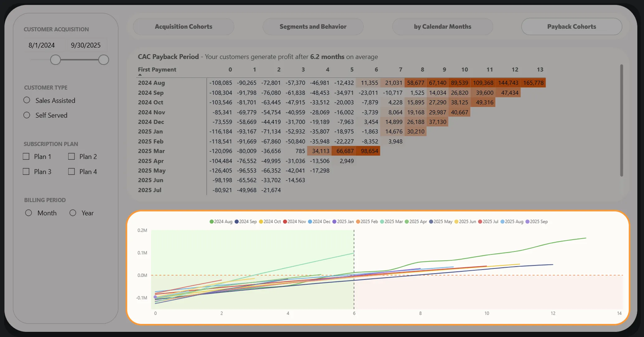Screen dimensions: 644x337
Task: Click the 2024 Dec blue legend dot
Action: click(310, 222)
